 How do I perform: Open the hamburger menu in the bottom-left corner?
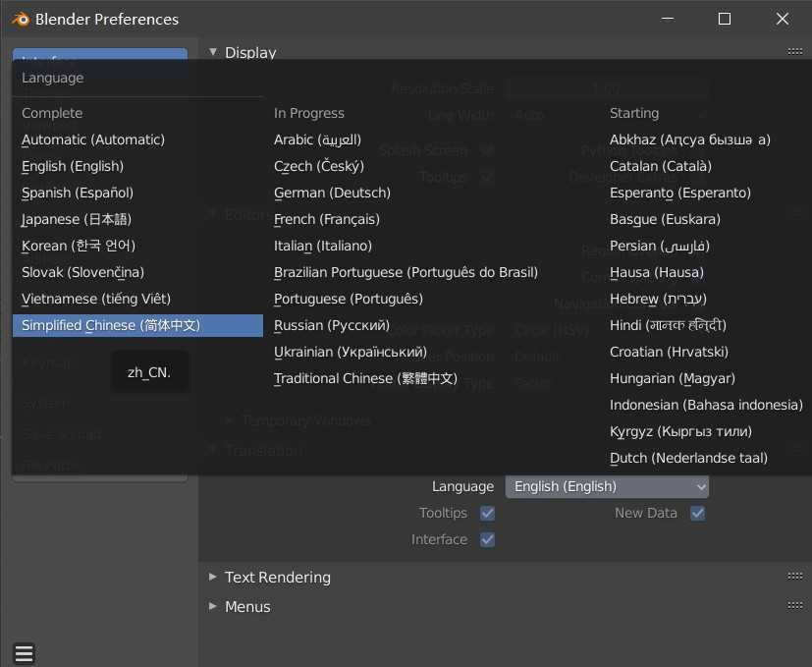pyautogui.click(x=25, y=653)
